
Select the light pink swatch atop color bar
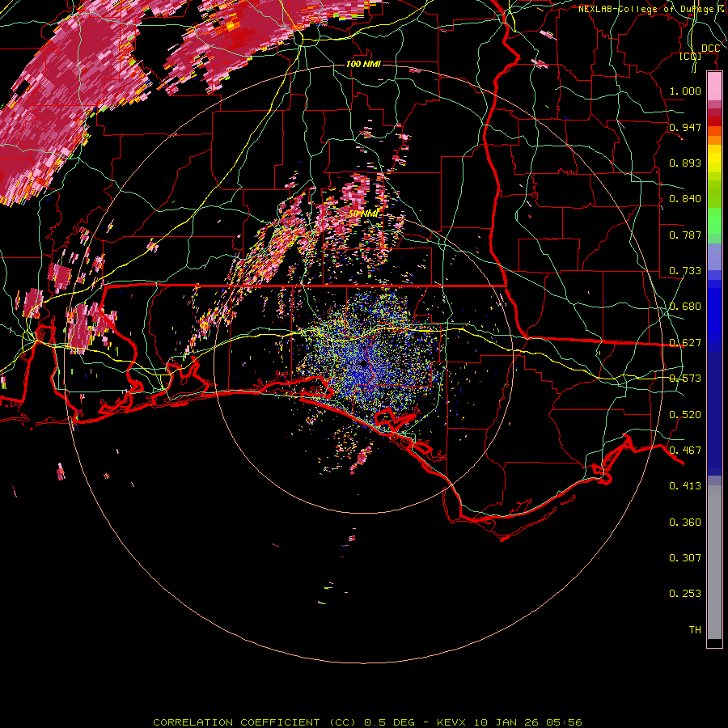click(714, 87)
